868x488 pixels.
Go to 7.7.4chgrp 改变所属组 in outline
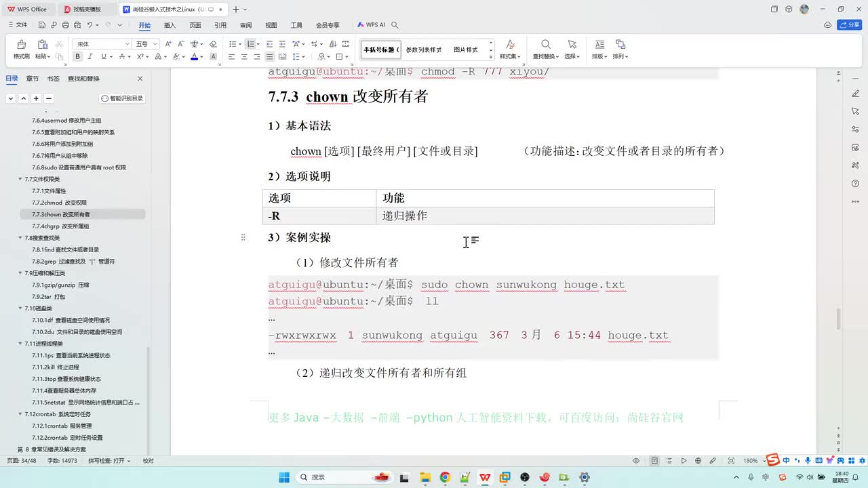[61, 226]
